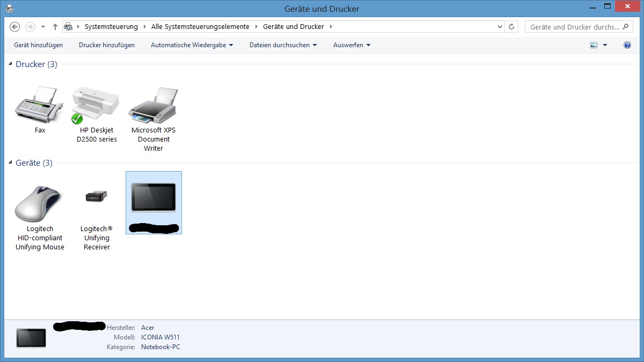This screenshot has height=362, width=644.
Task: Navigate to the Alle Systemsteuerungselemente breadcrumb
Action: [200, 27]
